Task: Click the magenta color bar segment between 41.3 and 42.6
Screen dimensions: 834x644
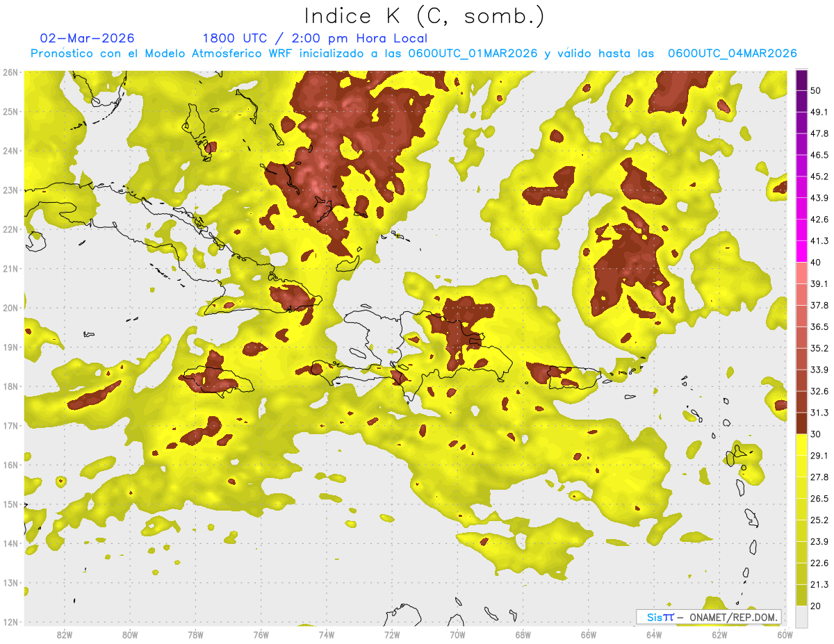Action: [801, 230]
